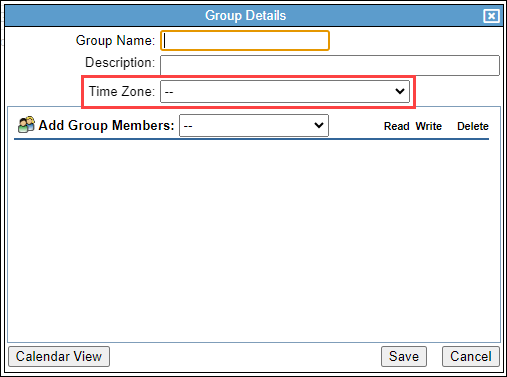
Task: Click the Time Zone label
Action: point(122,91)
